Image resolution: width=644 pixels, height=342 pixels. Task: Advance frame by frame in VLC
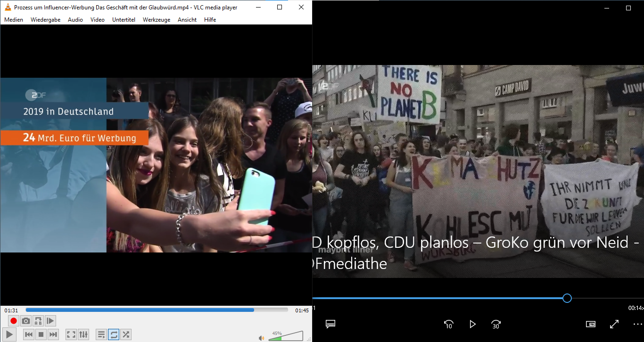[x=50, y=321]
